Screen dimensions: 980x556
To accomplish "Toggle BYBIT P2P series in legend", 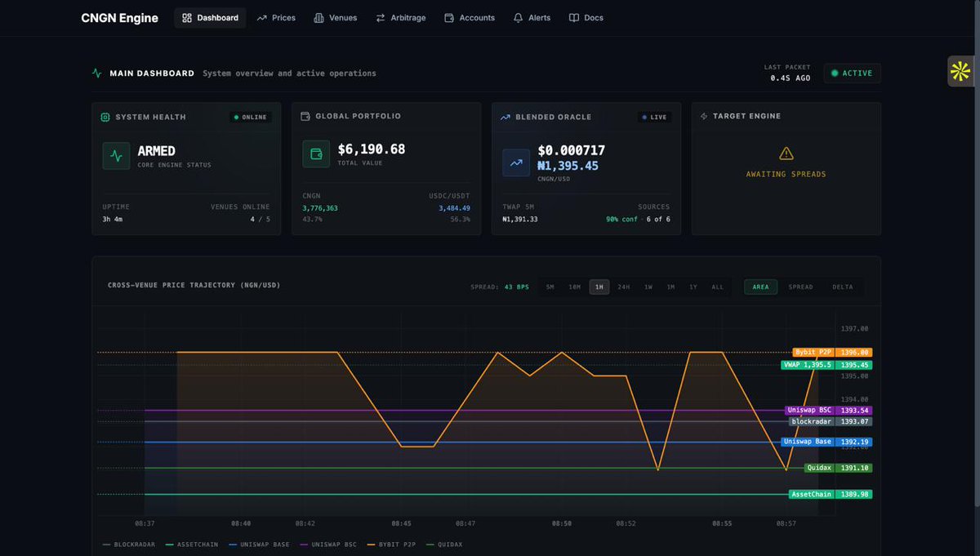I will pos(391,545).
